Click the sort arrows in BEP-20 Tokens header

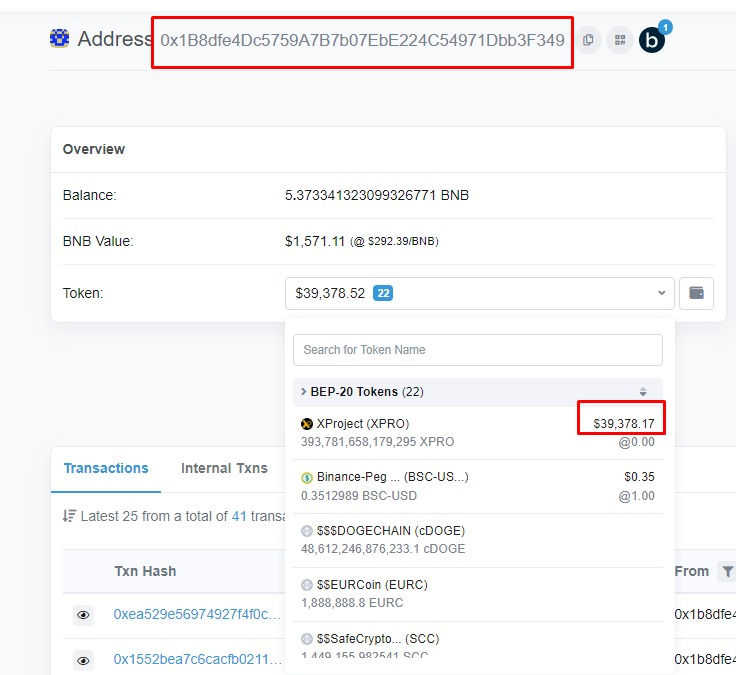tap(643, 391)
